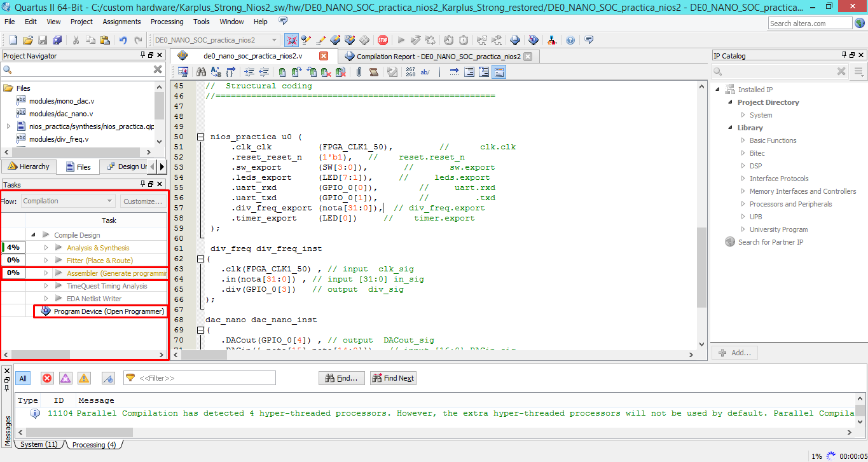This screenshot has width=868, height=462.
Task: Cut selection with the scissors icon
Action: pyautogui.click(x=76, y=39)
